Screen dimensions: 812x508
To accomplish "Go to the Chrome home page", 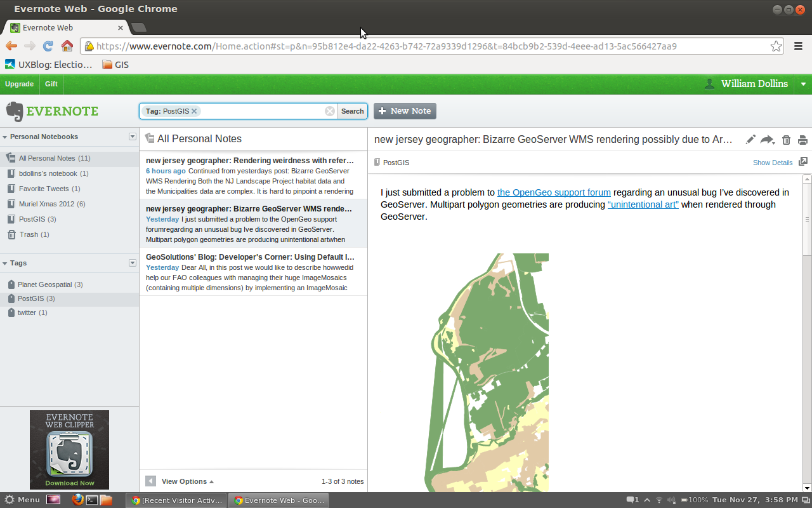I will (67, 46).
